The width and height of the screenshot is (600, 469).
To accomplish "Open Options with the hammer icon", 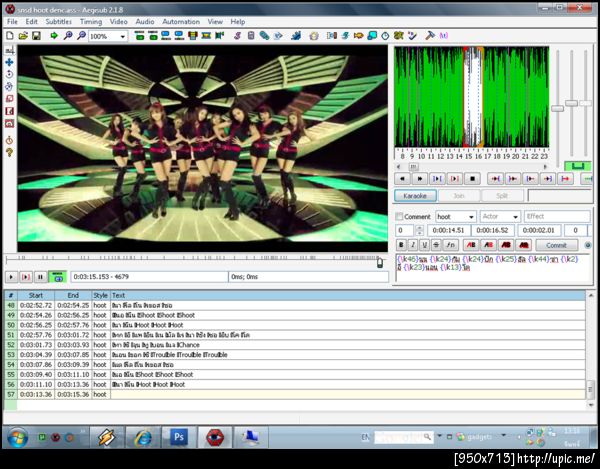I will coord(430,36).
